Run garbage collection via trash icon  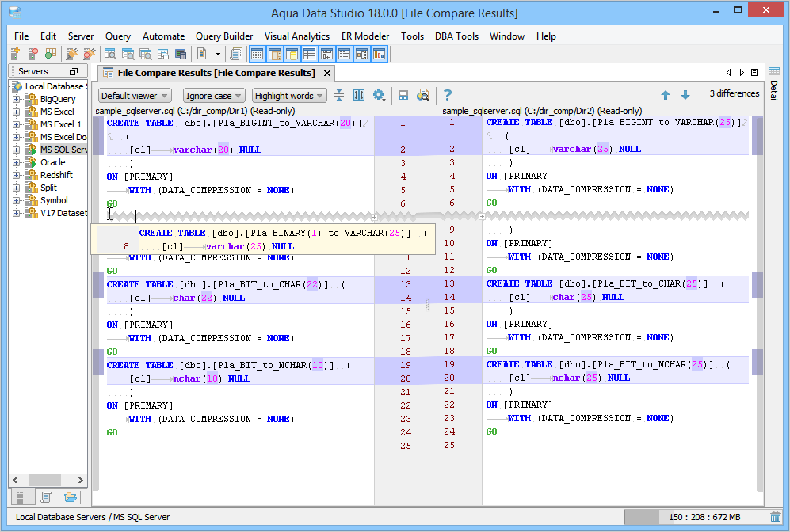(x=775, y=517)
